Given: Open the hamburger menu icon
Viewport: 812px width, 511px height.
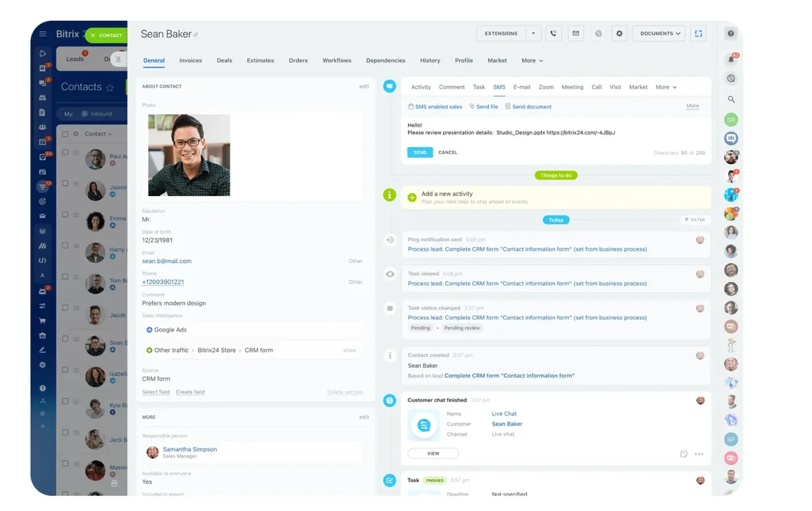Looking at the screenshot, I should click(x=42, y=34).
